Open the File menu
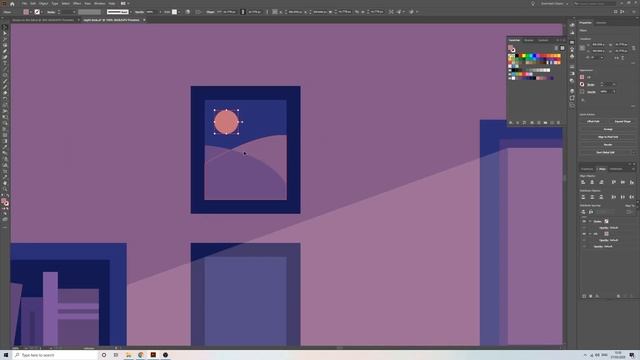 point(24,3)
